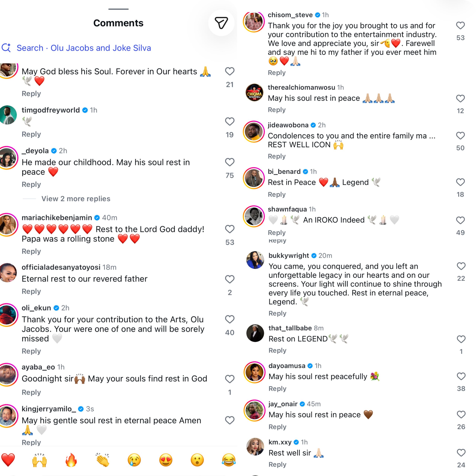
Task: Tap the AI search sparkle icon
Action: 6,48
